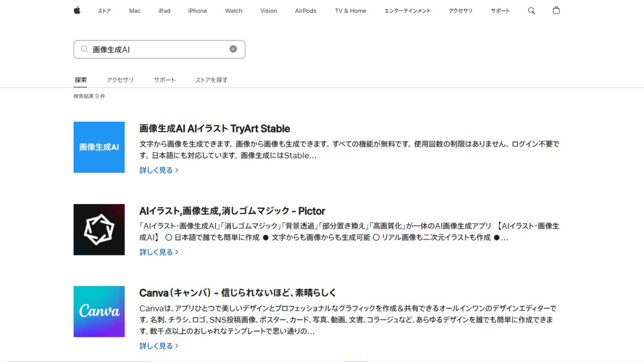Open the Pictor result title

click(232, 211)
